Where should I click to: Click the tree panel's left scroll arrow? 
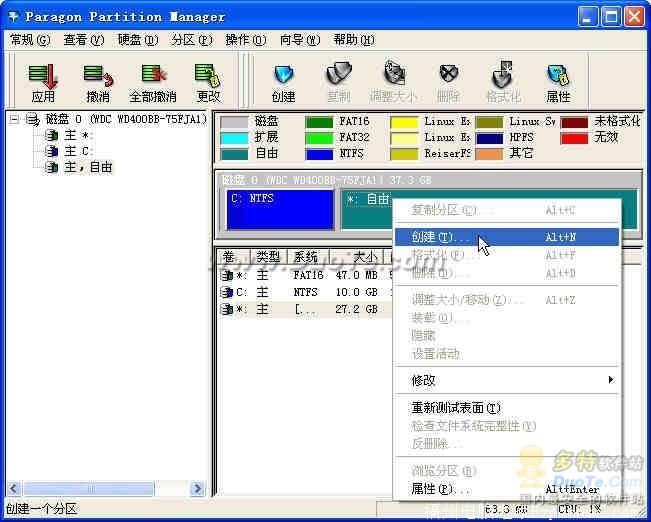(x=13, y=488)
